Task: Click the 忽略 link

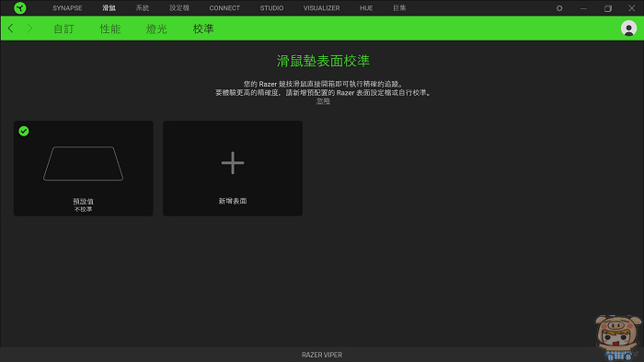Action: 323,101
